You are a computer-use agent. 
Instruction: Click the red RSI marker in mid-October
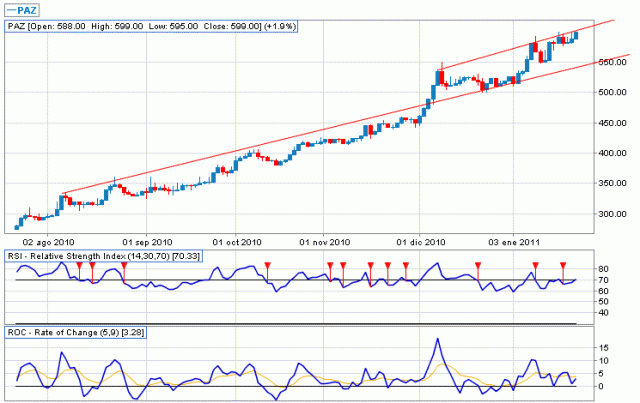267,266
